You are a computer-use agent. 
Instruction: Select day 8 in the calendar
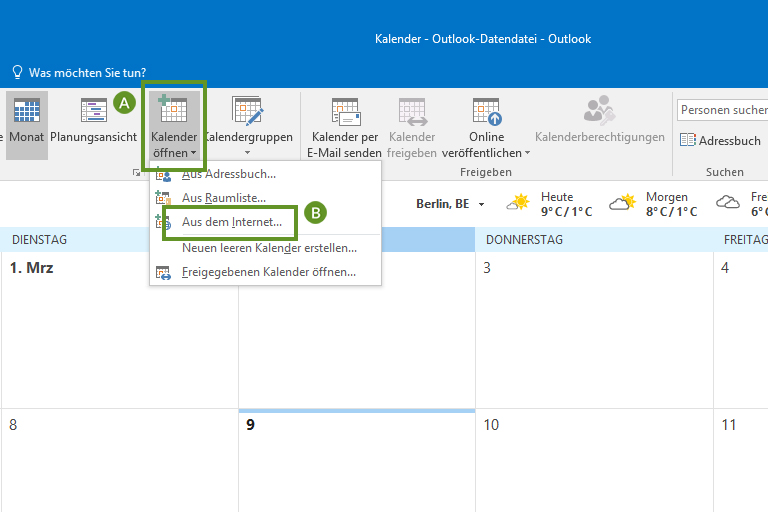tap(120, 461)
